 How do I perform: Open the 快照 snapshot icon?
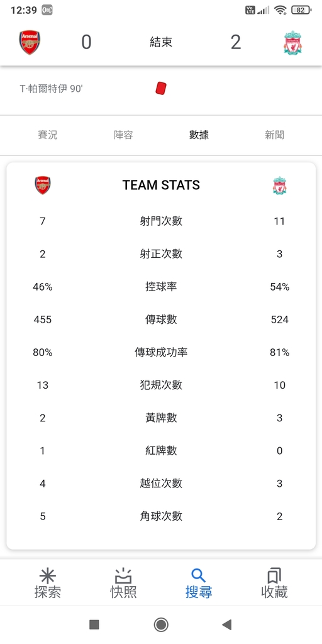pyautogui.click(x=123, y=576)
